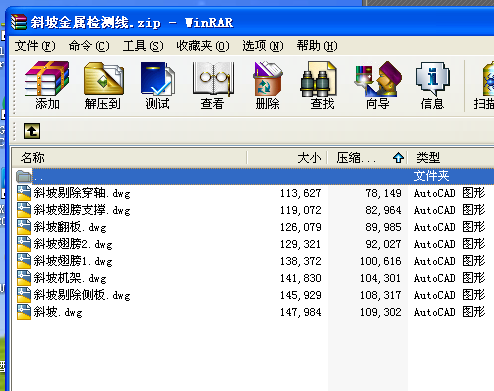Viewport: 494px width, 391px height.
Task: Open the 收藏夹(O) menu
Action: pyautogui.click(x=203, y=46)
